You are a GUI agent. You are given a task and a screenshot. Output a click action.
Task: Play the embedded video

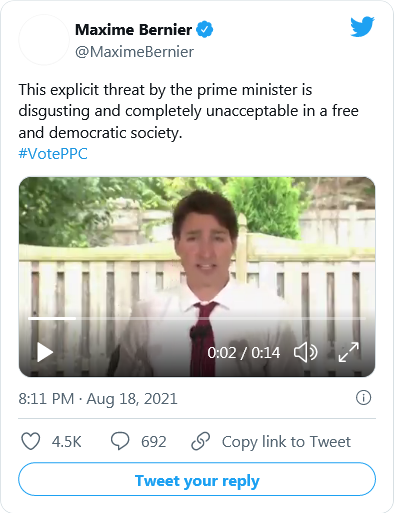click(x=45, y=353)
